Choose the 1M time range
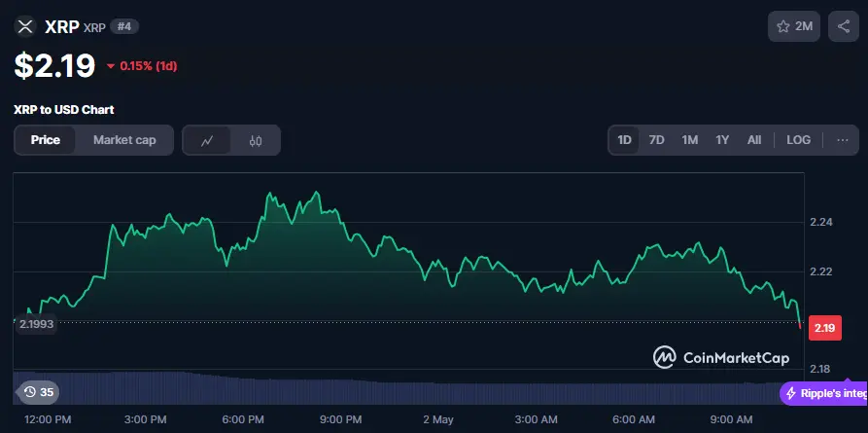The image size is (868, 433). [x=690, y=140]
